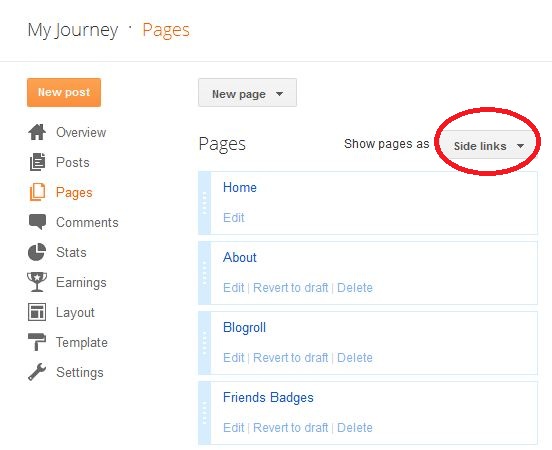Image resolution: width=552 pixels, height=450 pixels.
Task: Click the Stats pie chart icon
Action: (x=37, y=252)
